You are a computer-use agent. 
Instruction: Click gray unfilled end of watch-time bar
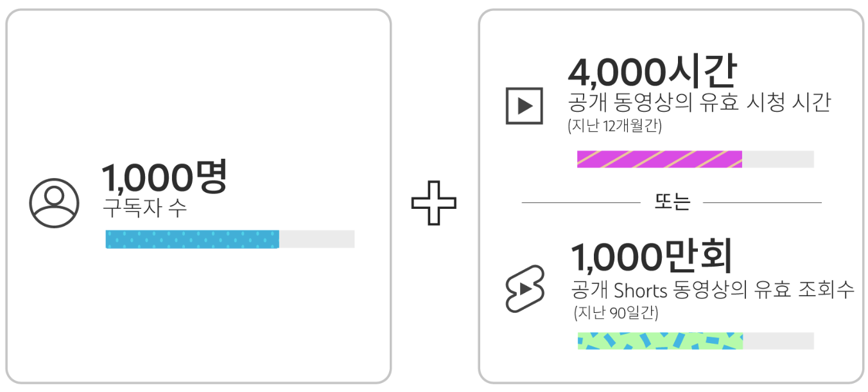778,159
